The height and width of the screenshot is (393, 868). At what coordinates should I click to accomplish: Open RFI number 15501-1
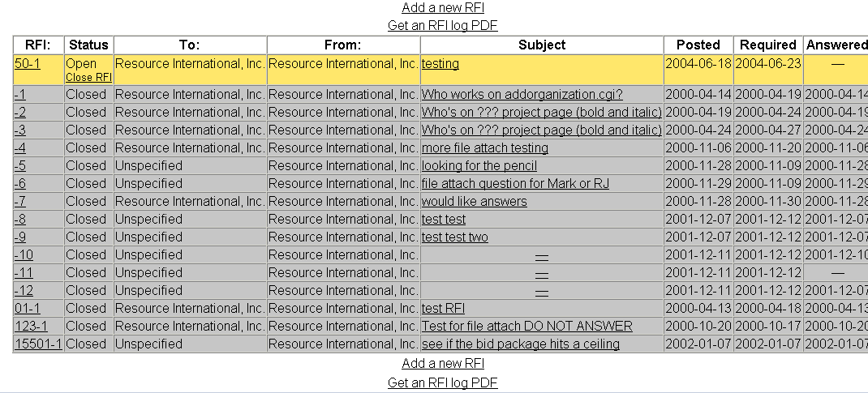click(x=38, y=344)
